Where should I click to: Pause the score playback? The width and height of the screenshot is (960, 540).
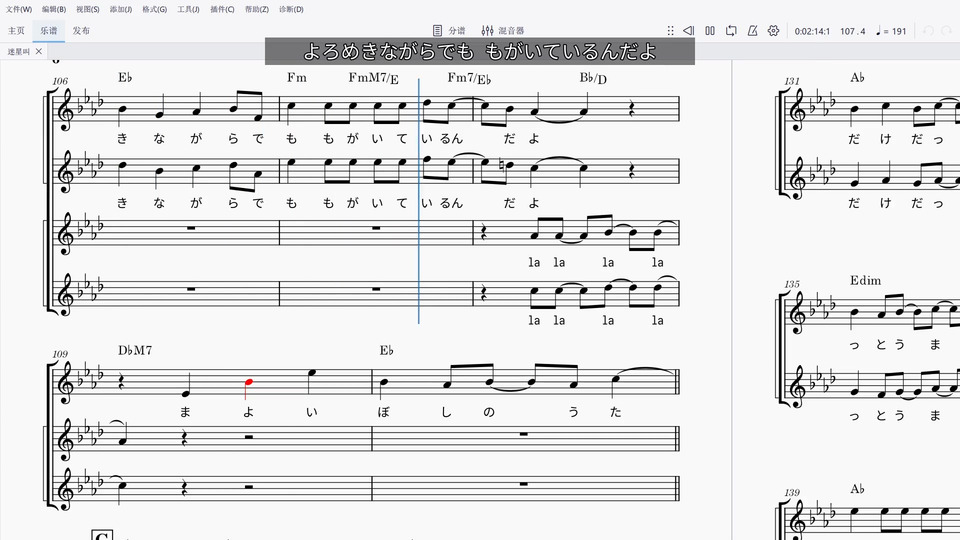click(710, 31)
